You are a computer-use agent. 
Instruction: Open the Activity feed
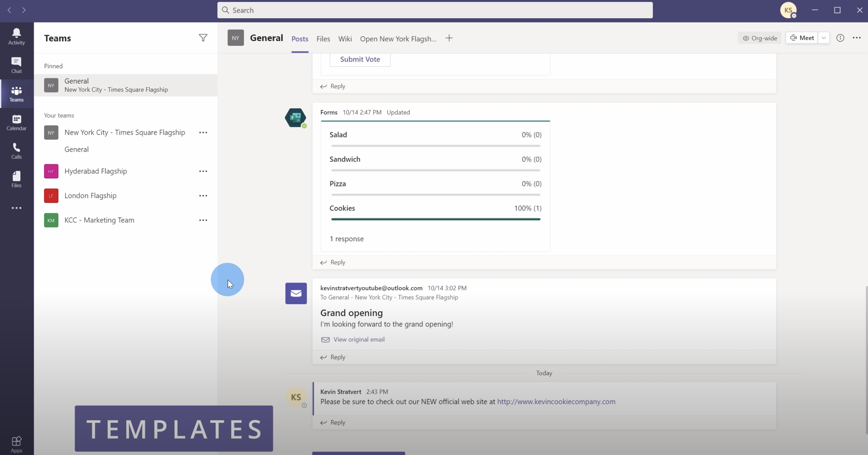point(16,36)
